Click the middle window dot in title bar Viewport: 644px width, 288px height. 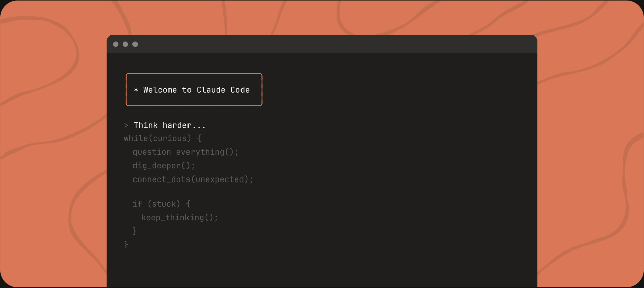(x=125, y=44)
